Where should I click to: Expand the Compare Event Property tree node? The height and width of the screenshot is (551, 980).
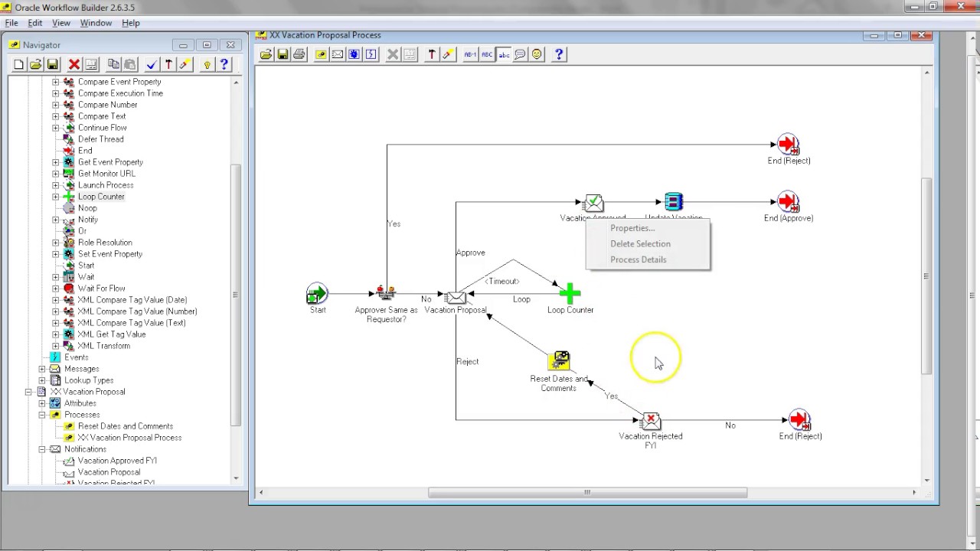tap(55, 82)
